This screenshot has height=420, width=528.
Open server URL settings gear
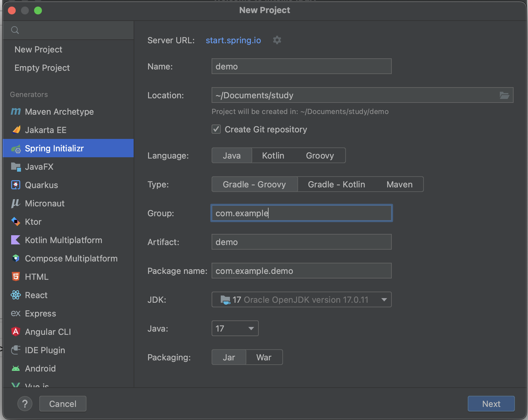pos(277,40)
